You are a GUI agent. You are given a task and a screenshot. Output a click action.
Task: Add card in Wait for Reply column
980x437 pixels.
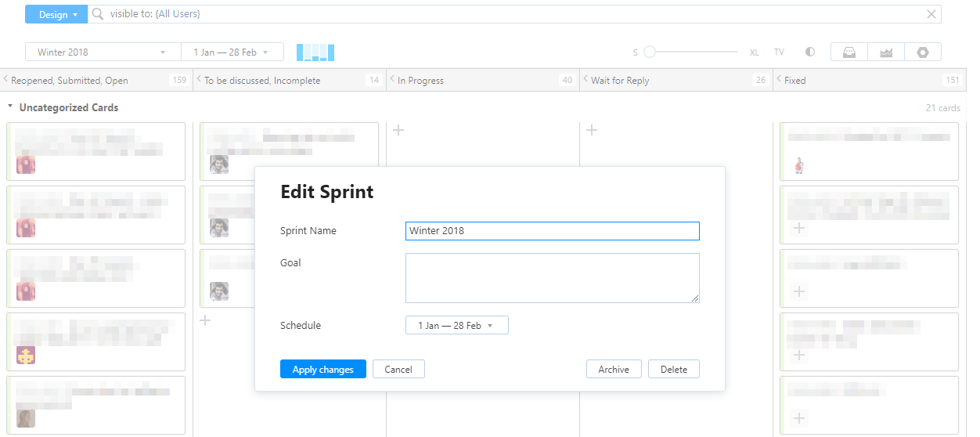pyautogui.click(x=592, y=130)
